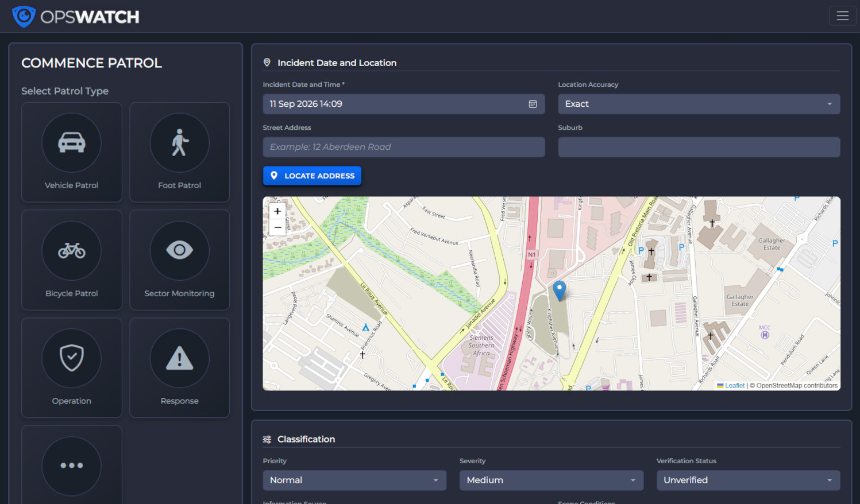Viewport: 860px width, 504px height.
Task: Open the OpenStreetMap contributors link
Action: (797, 386)
